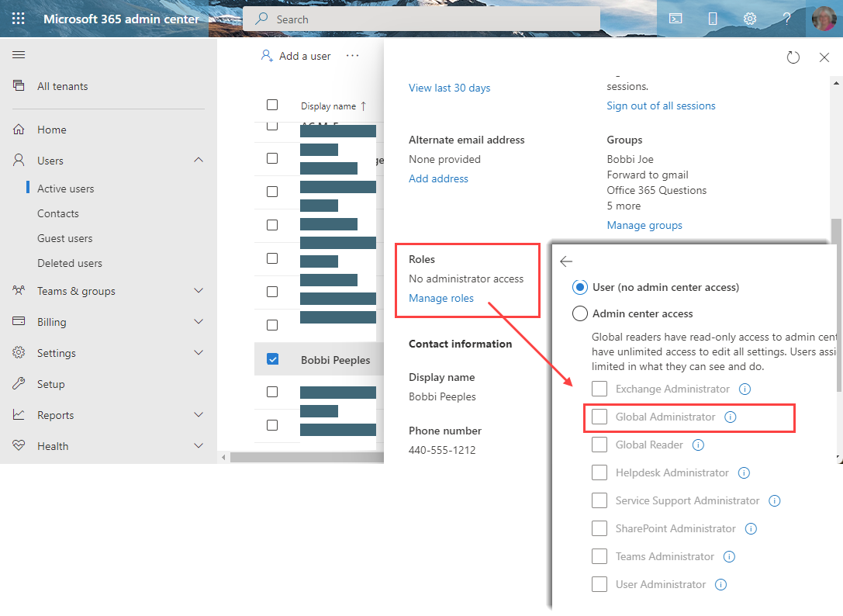The width and height of the screenshot is (843, 616).
Task: Show info for User Administrator
Action: pyautogui.click(x=720, y=585)
